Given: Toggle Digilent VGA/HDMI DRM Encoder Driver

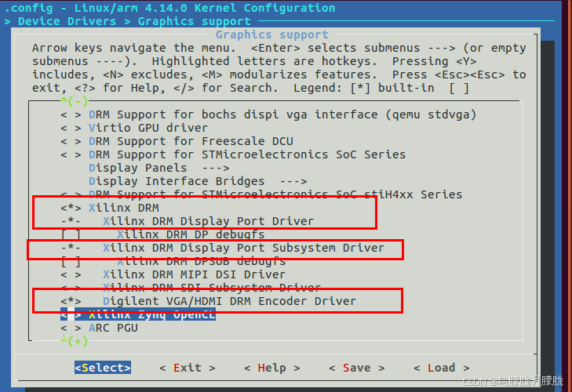Looking at the screenshot, I should 208,301.
